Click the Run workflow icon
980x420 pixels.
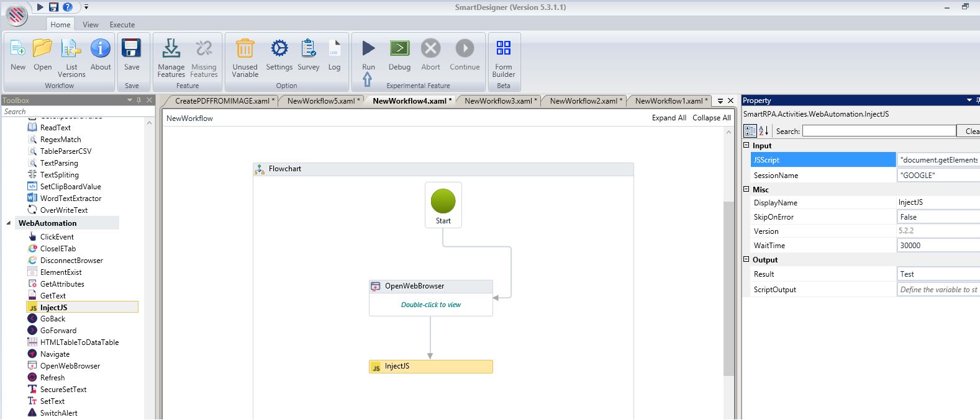368,49
